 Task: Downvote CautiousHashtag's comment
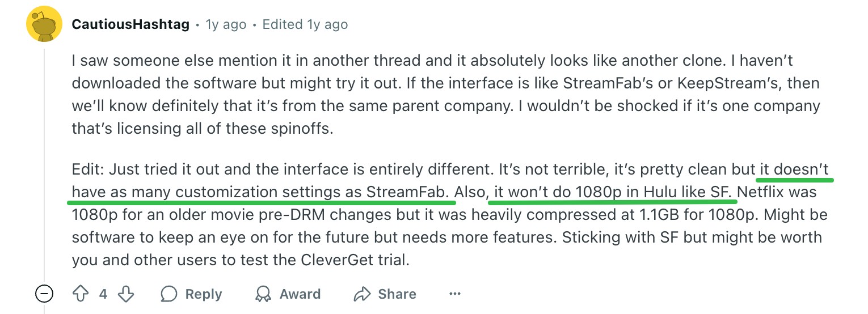coord(126,294)
